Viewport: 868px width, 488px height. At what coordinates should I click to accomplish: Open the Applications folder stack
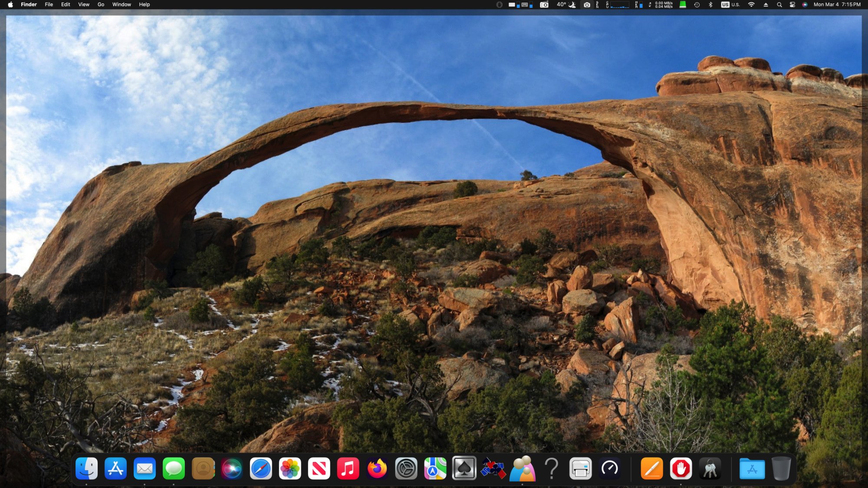(x=752, y=468)
